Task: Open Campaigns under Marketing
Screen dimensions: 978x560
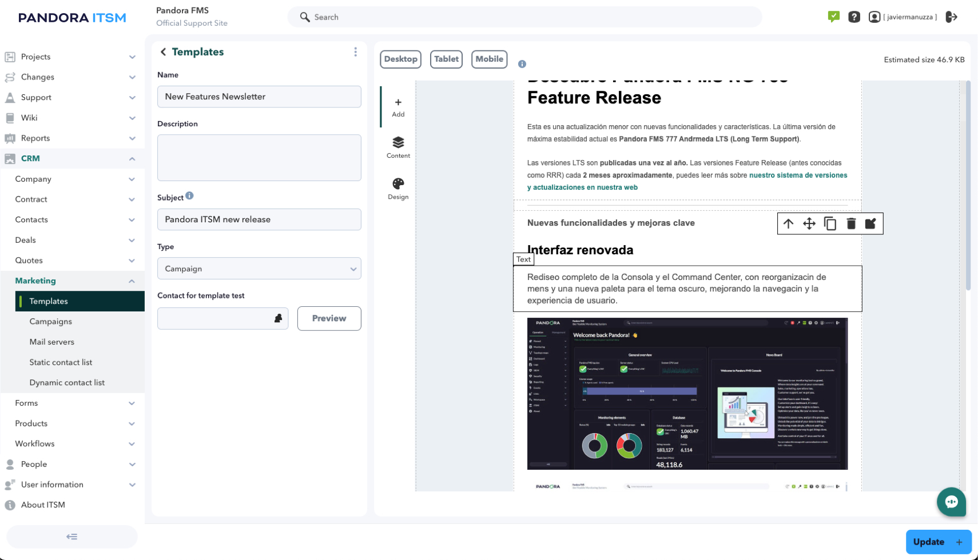Action: click(x=51, y=322)
